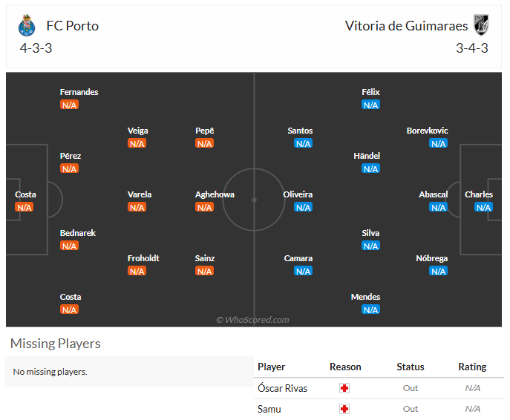Open Óscar Rivas player link
Viewport: 510px width, 420px height.
click(x=282, y=388)
